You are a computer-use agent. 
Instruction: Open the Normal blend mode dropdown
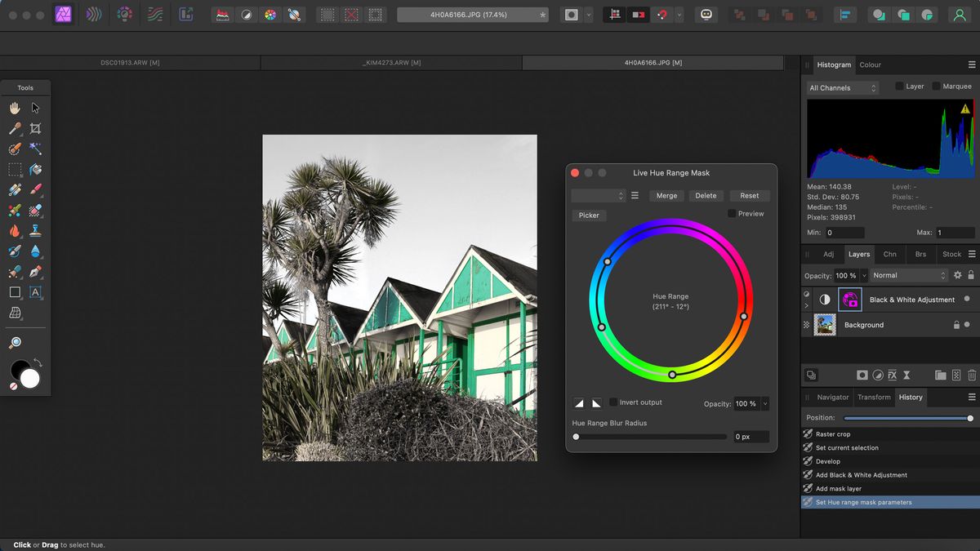(908, 275)
